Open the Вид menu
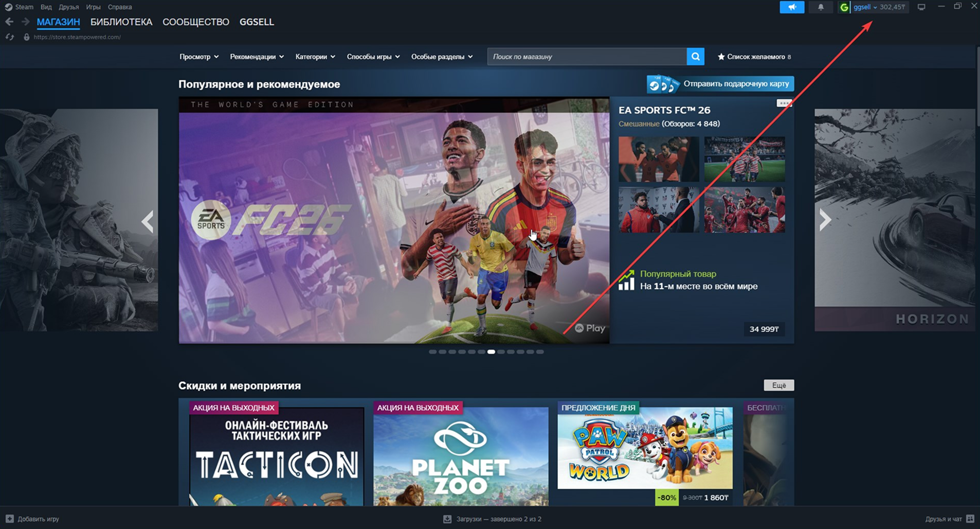Screen dimensions: 980x529 46,7
